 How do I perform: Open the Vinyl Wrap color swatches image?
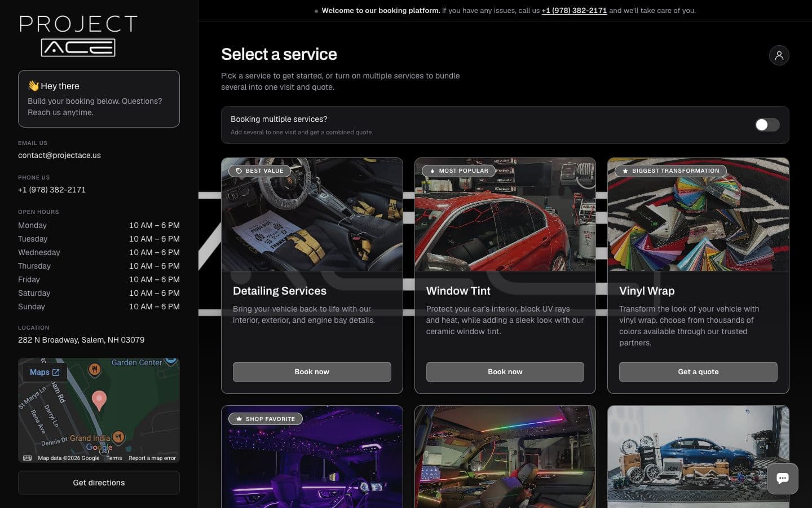click(698, 214)
